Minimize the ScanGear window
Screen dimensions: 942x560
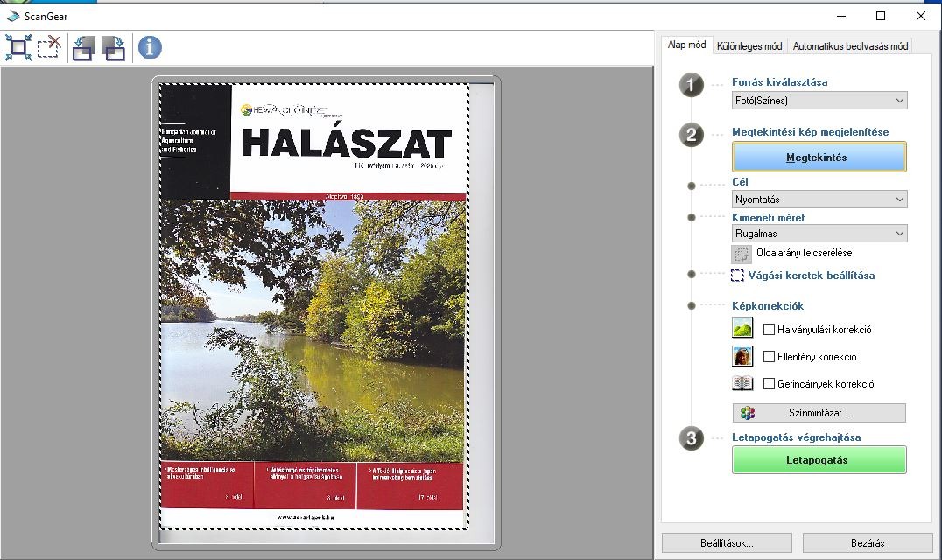click(841, 17)
